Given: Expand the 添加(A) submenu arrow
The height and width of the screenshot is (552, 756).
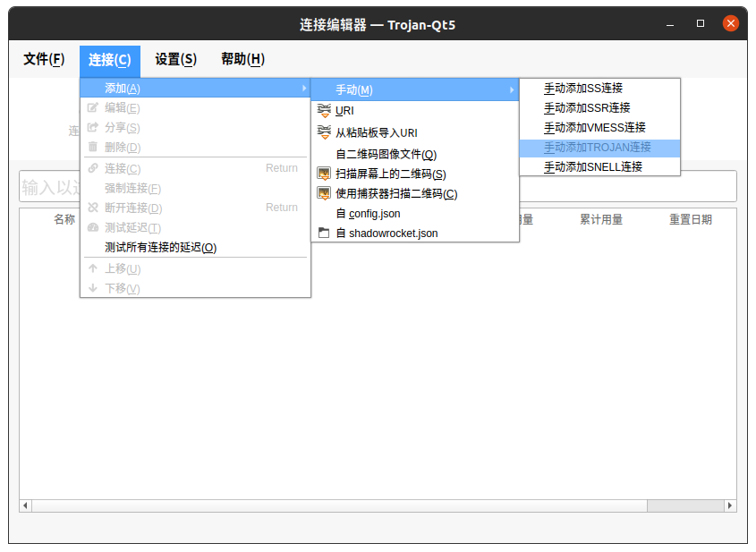Looking at the screenshot, I should click(304, 89).
